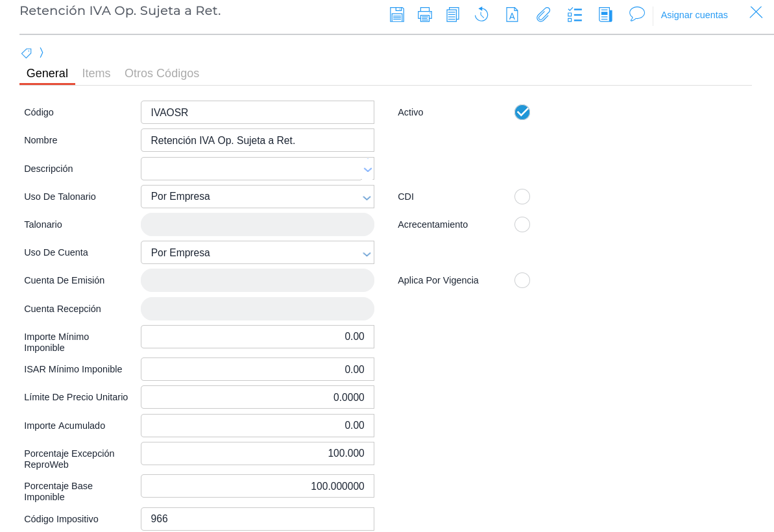Click the checklist icon in toolbar

[574, 14]
